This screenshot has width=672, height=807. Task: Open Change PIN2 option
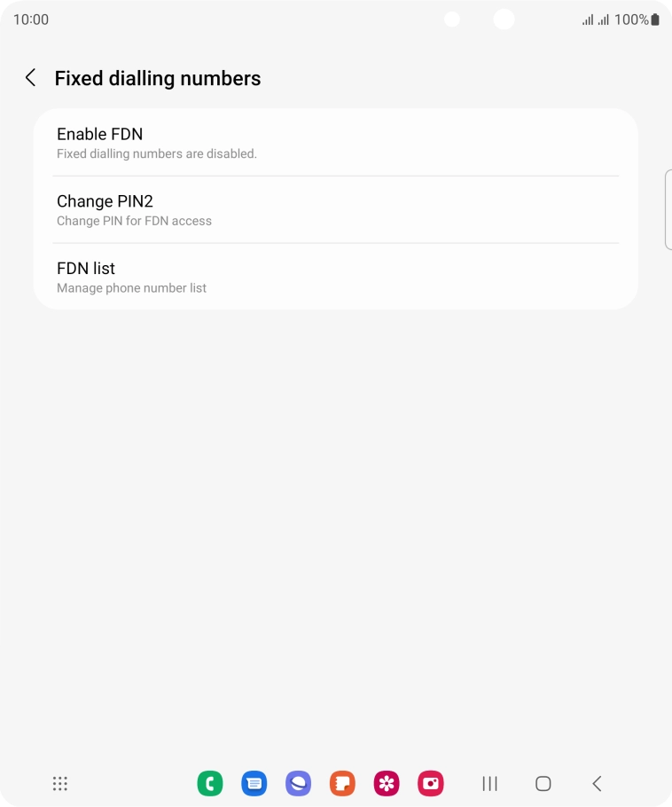pyautogui.click(x=335, y=210)
